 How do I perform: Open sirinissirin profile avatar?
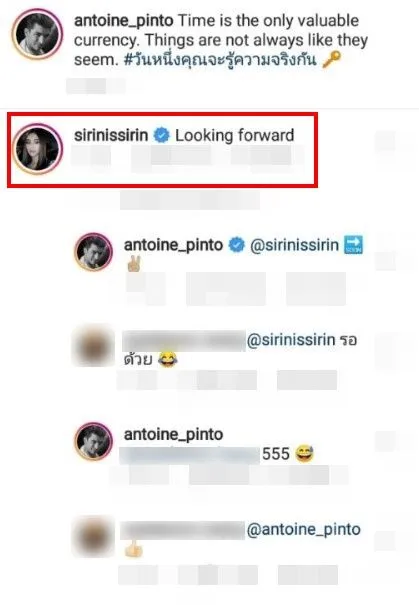tap(37, 149)
